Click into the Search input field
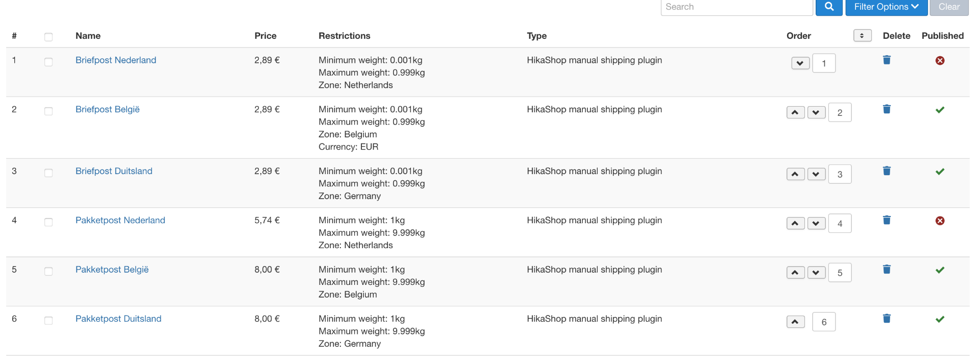 click(737, 7)
